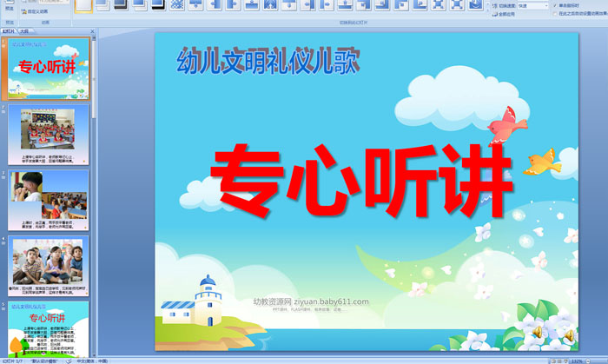This screenshot has height=364, width=608.
Task: Switch to Slide Sorter view
Action: pos(559,361)
